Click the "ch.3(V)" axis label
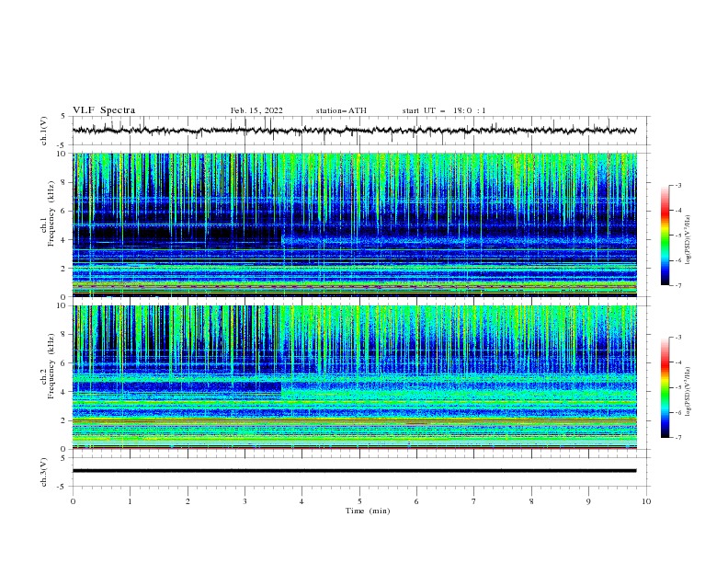The image size is (728, 563). (44, 472)
